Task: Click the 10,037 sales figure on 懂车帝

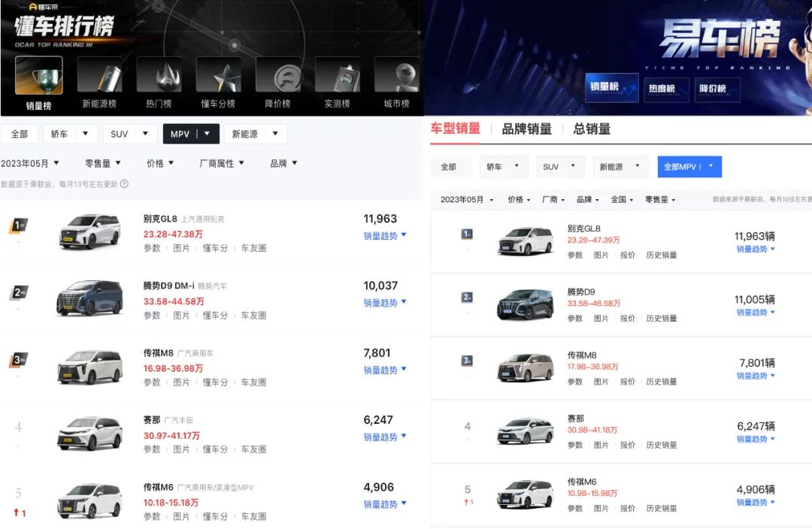Action: tap(380, 286)
